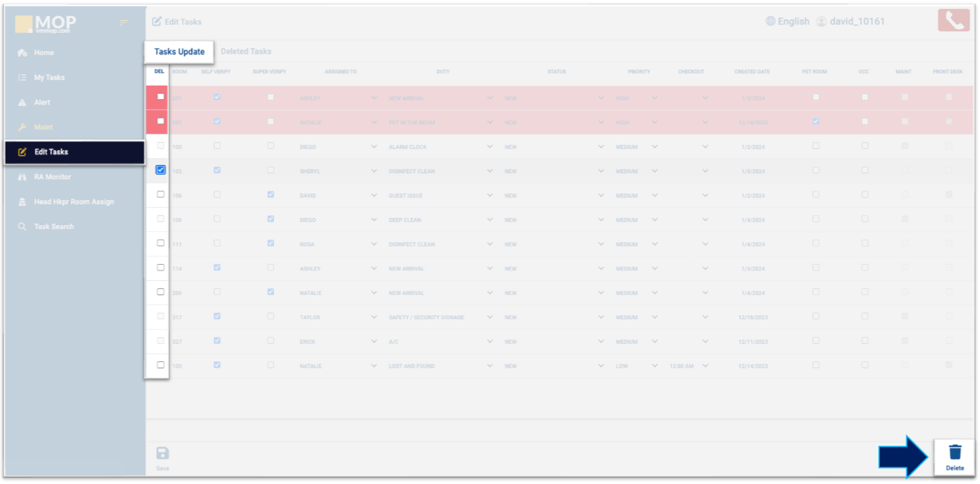Tick the delete checkbox for room 111
Screen dimensions: 980x484
(161, 243)
